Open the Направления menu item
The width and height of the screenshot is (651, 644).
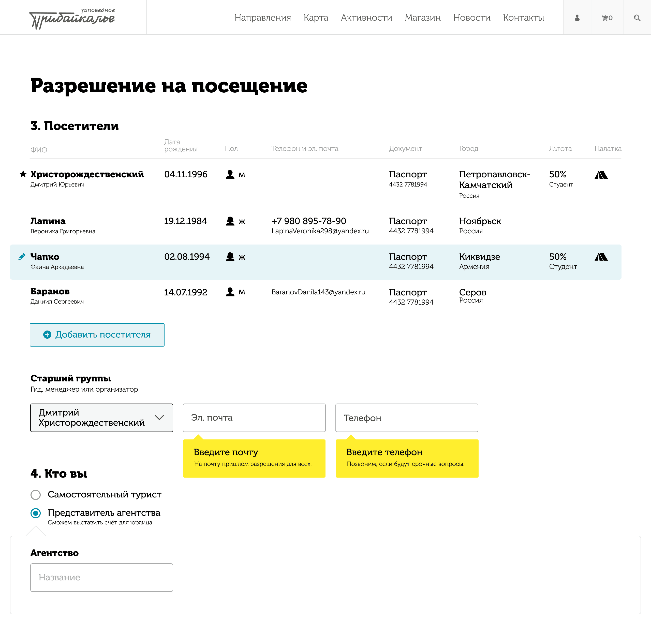(262, 18)
